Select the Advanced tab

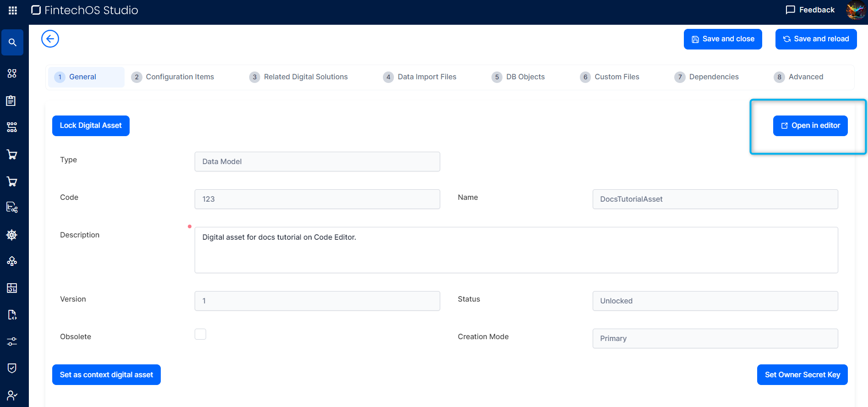[x=805, y=77]
